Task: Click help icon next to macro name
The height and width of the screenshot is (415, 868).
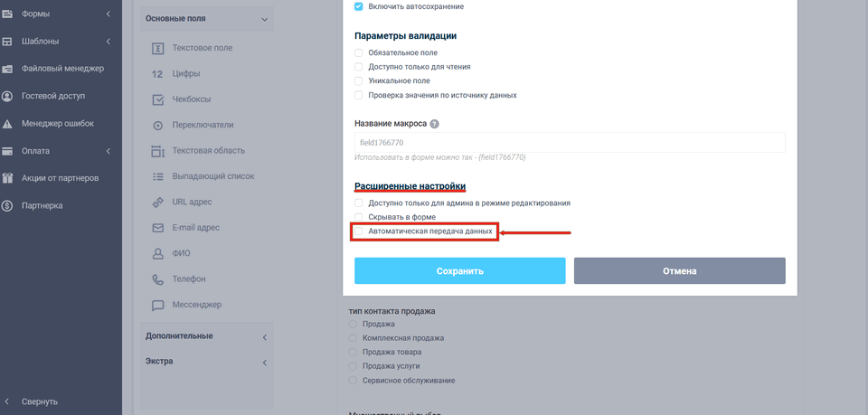Action: (435, 124)
